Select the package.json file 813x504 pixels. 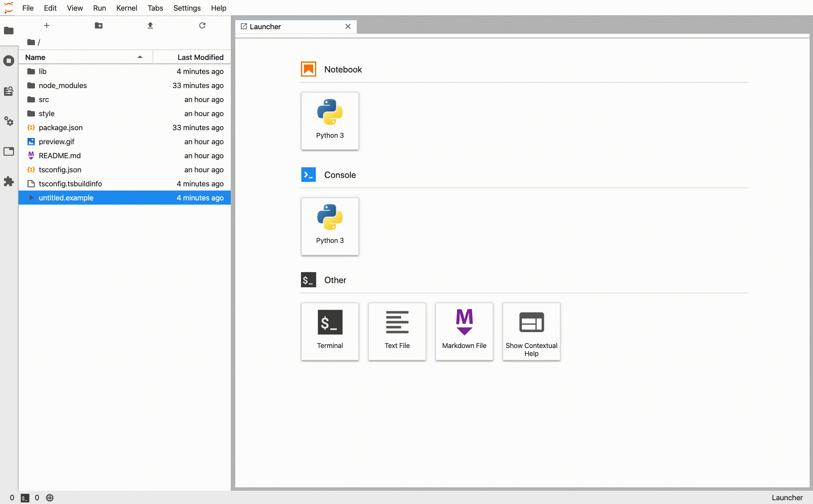click(x=60, y=127)
